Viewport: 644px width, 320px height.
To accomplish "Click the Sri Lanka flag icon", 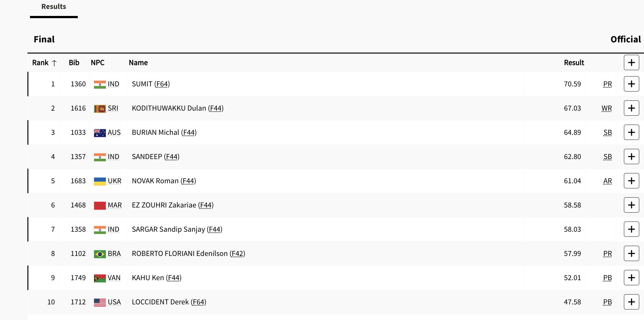I will tap(100, 109).
